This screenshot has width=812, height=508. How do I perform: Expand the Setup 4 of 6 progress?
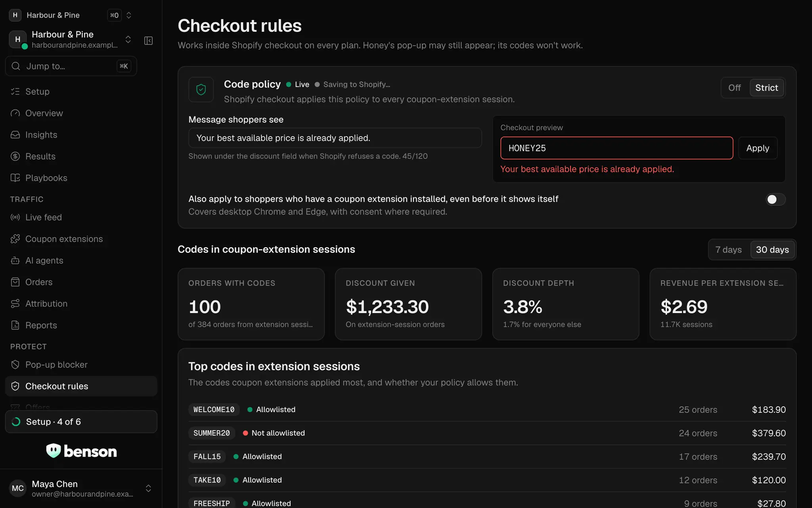81,421
